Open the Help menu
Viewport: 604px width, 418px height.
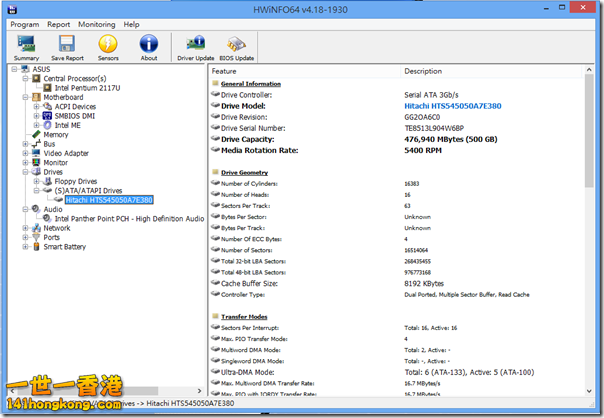point(131,24)
